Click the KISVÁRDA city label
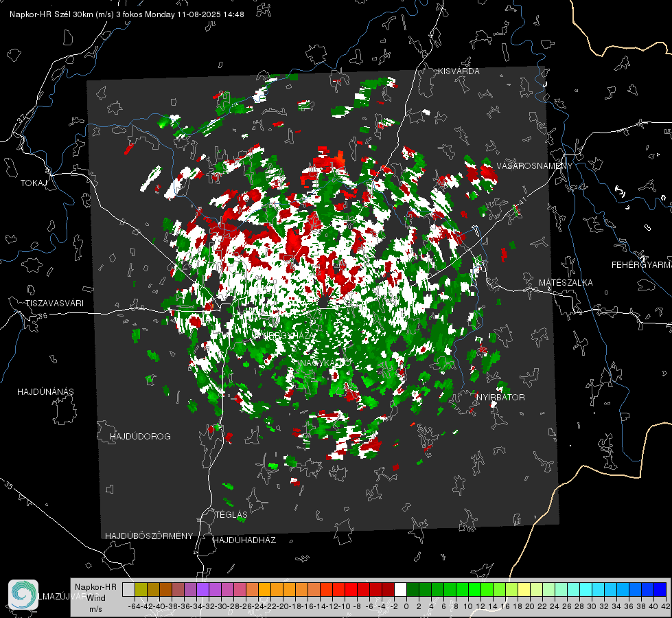 coord(459,71)
